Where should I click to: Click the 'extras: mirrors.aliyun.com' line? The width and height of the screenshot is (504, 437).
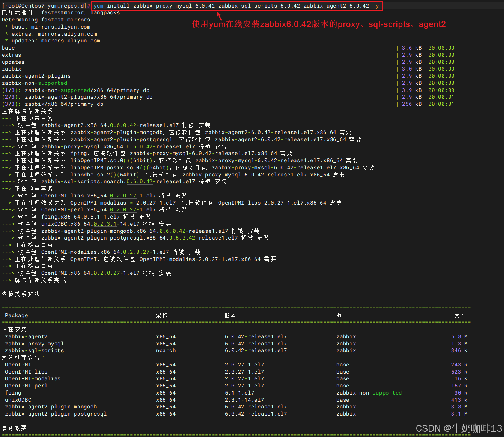(x=51, y=34)
